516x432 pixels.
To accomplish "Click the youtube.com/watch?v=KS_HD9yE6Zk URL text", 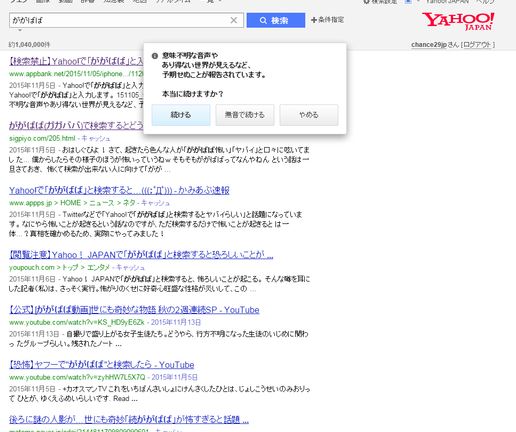I will coord(77,322).
